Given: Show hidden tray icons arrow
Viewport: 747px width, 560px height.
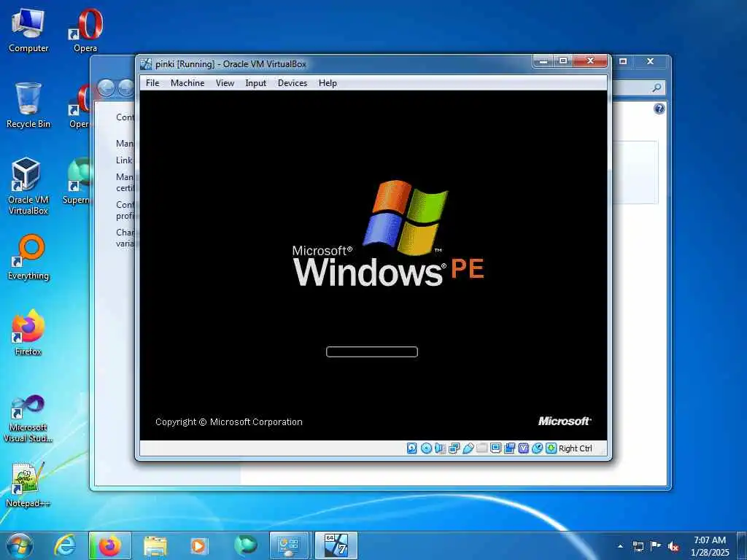Looking at the screenshot, I should 620,546.
